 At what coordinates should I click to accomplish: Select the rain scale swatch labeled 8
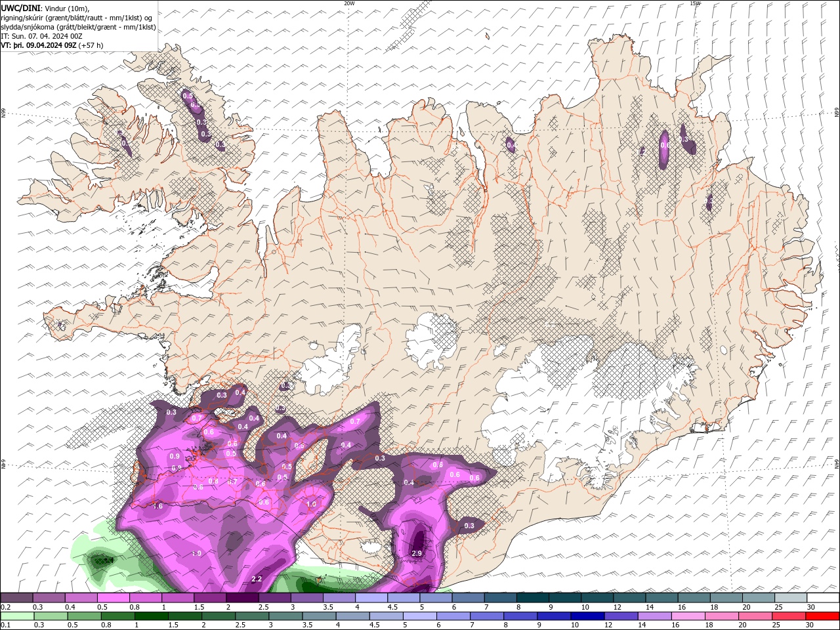click(520, 616)
